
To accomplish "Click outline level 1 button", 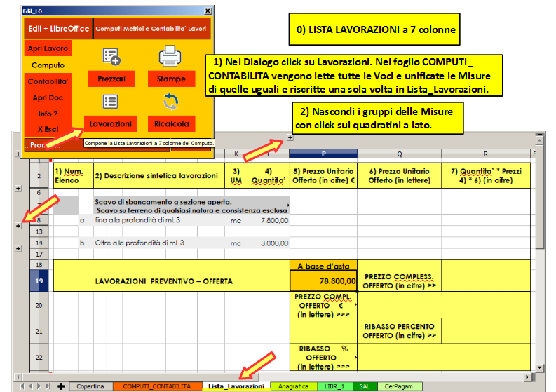I will tap(18, 154).
